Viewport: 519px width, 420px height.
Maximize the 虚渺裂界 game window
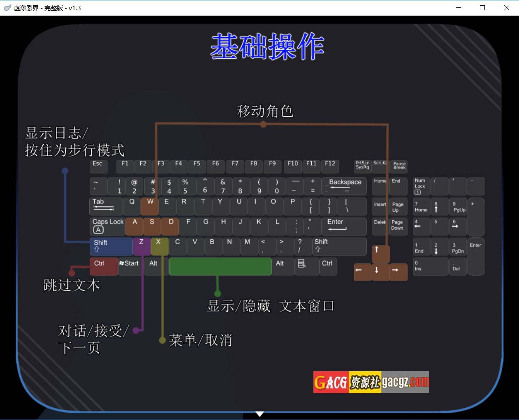(482, 8)
